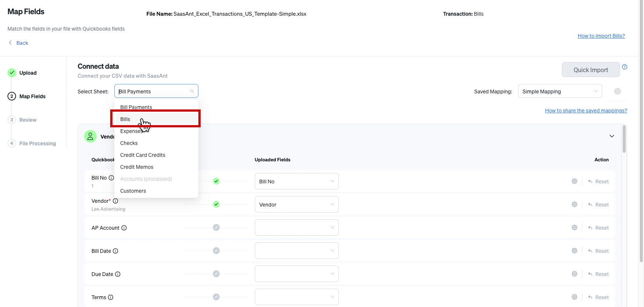Select the Upload step label
This screenshot has width=644, height=307.
point(28,73)
